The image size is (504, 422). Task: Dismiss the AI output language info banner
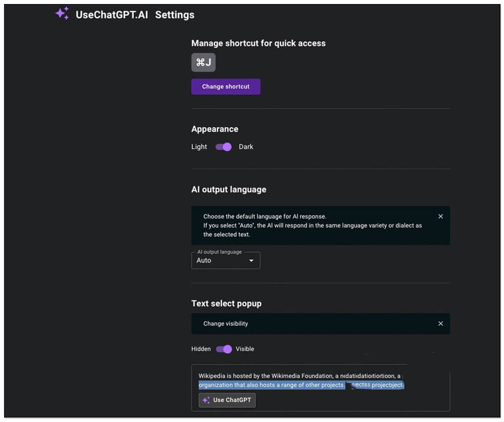point(440,217)
